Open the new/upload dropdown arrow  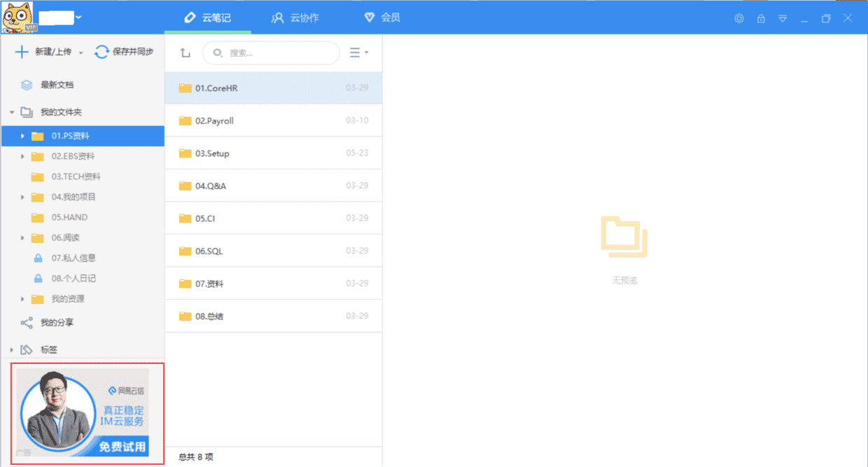point(81,53)
